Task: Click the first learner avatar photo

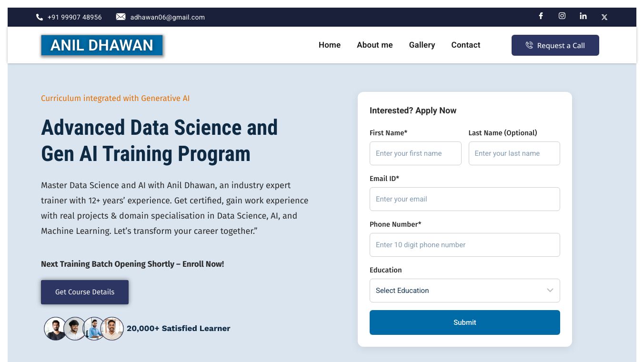Action: (55, 329)
